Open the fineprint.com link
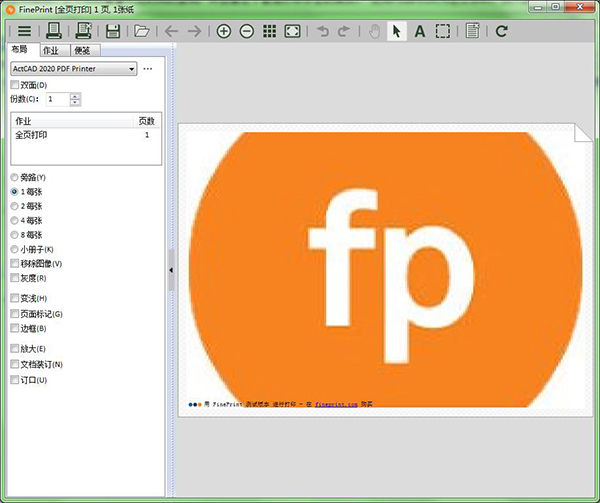Image resolution: width=600 pixels, height=503 pixels. point(336,404)
